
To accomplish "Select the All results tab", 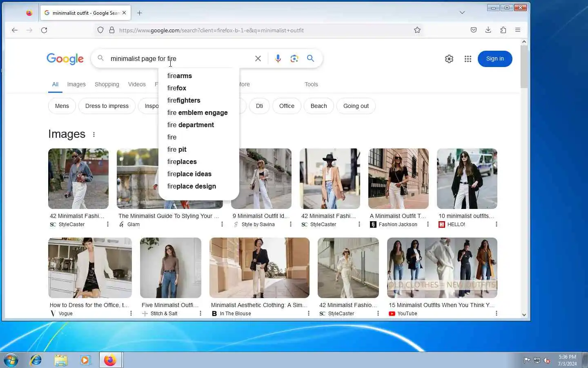I will 55,84.
